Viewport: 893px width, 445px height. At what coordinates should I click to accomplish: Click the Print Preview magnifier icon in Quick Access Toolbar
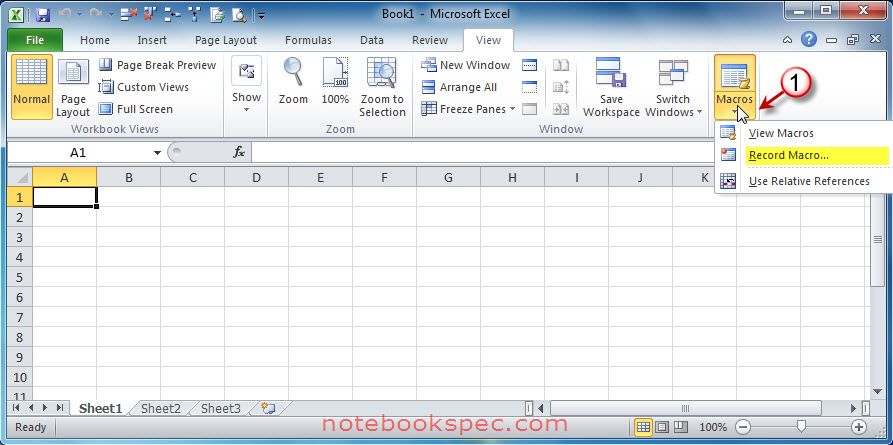click(x=239, y=15)
